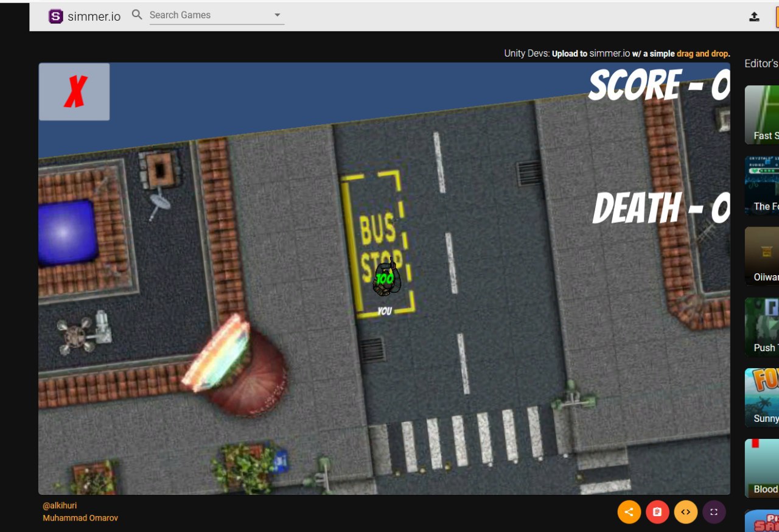The width and height of the screenshot is (779, 532).
Task: Click the blue pool on rooftop
Action: point(67,234)
